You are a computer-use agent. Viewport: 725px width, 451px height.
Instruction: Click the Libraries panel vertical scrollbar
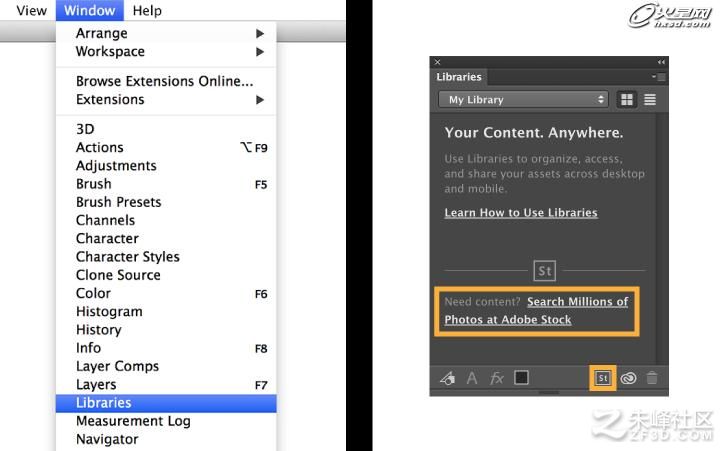pos(661,238)
